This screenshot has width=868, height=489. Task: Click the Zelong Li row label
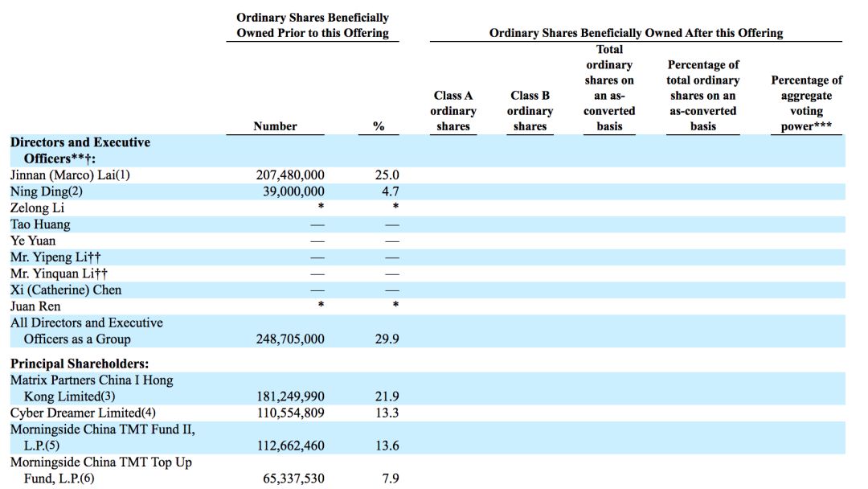38,208
